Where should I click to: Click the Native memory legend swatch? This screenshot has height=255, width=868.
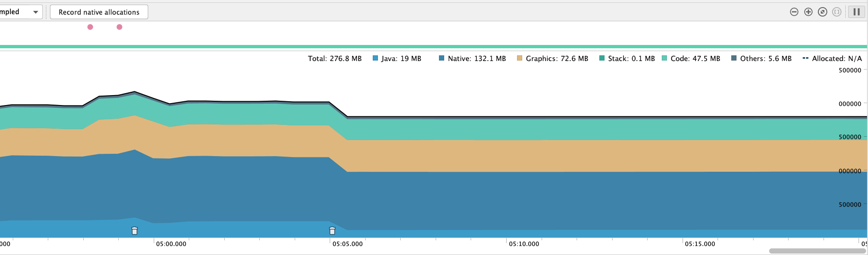(442, 58)
